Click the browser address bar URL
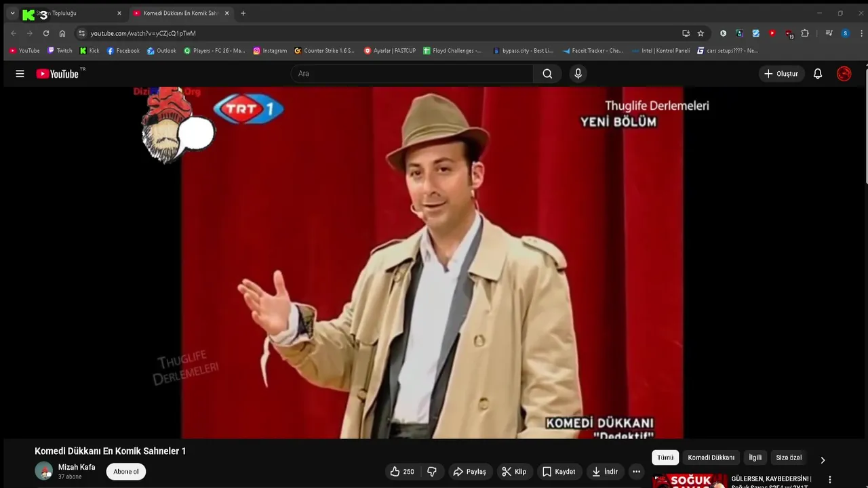This screenshot has height=488, width=868. 143,33
